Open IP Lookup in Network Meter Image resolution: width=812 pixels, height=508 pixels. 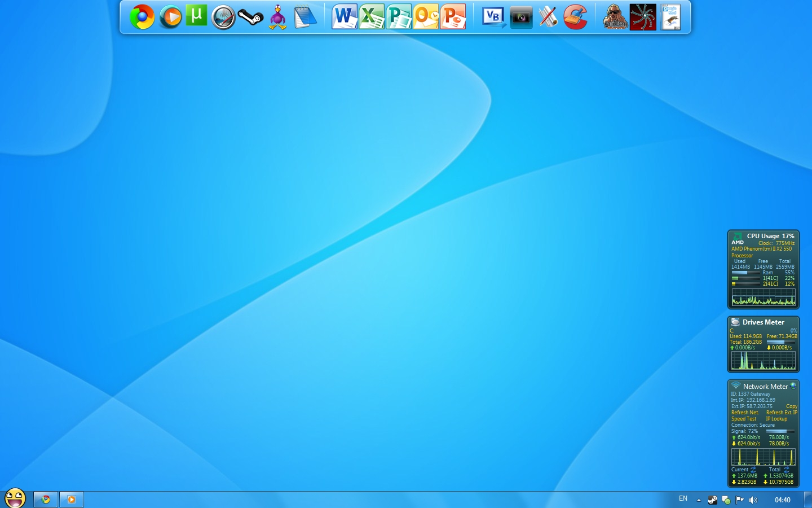776,419
